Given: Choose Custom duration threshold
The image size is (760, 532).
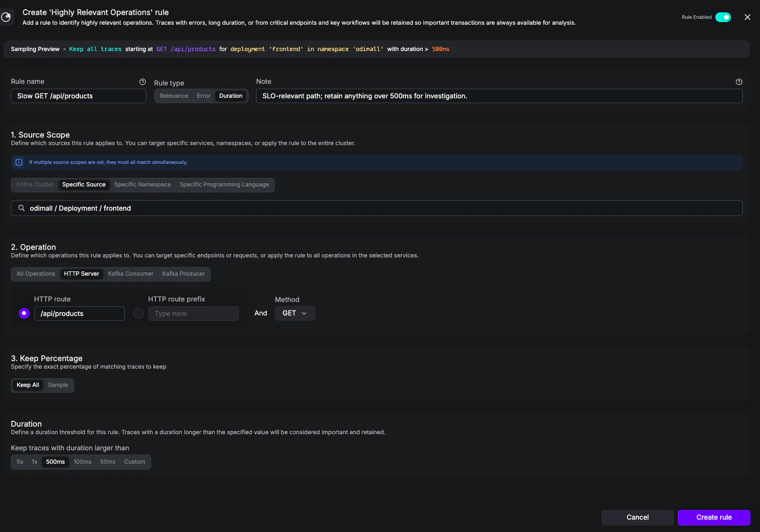Looking at the screenshot, I should [x=134, y=462].
